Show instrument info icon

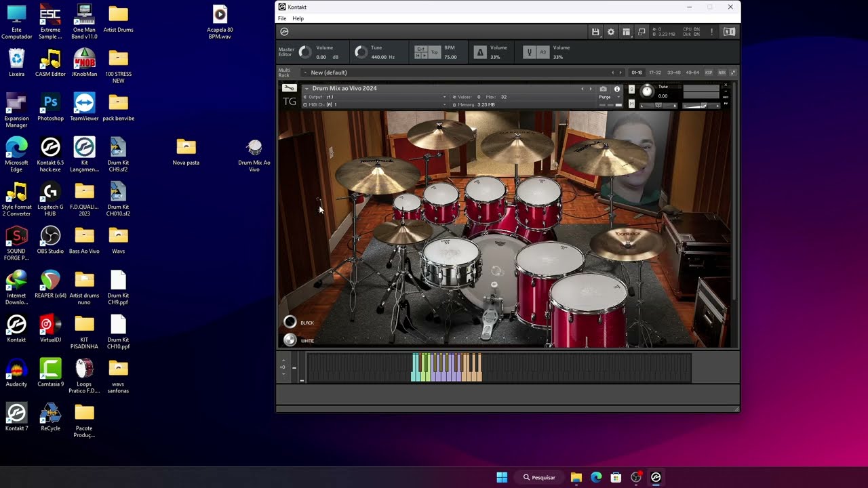click(x=616, y=89)
